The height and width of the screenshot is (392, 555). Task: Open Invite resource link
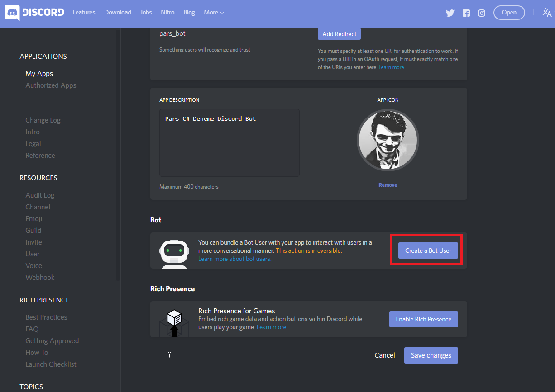tap(33, 242)
